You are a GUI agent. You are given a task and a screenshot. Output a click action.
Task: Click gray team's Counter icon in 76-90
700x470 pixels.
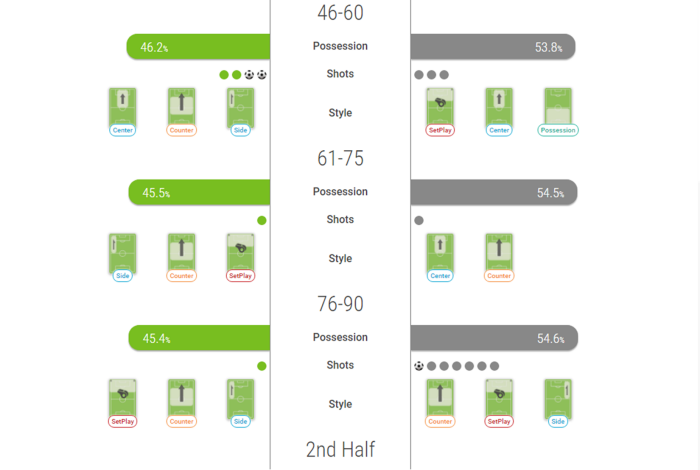point(440,400)
